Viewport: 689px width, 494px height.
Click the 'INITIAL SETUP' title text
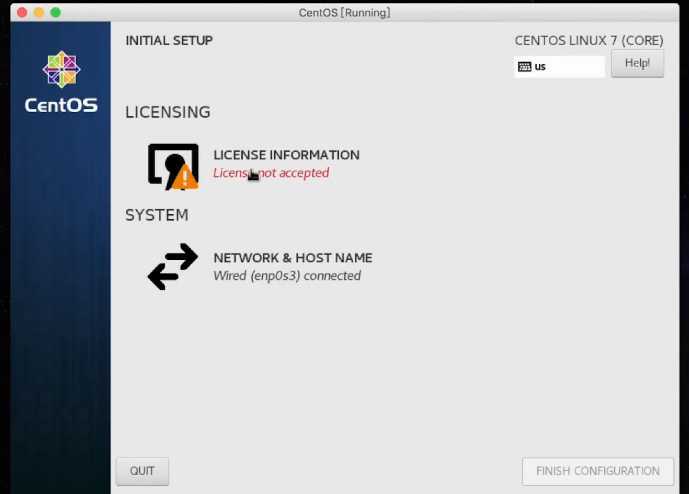coord(169,40)
